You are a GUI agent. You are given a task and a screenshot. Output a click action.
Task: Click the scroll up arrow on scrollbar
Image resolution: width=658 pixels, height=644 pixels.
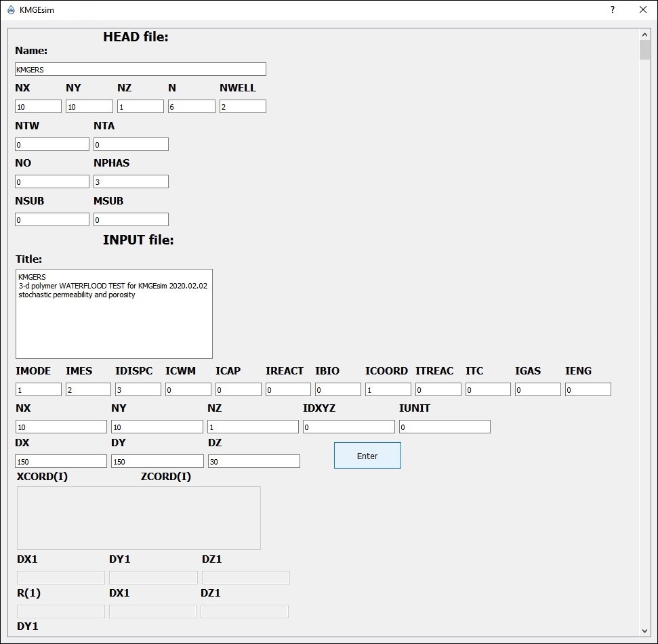pyautogui.click(x=644, y=35)
